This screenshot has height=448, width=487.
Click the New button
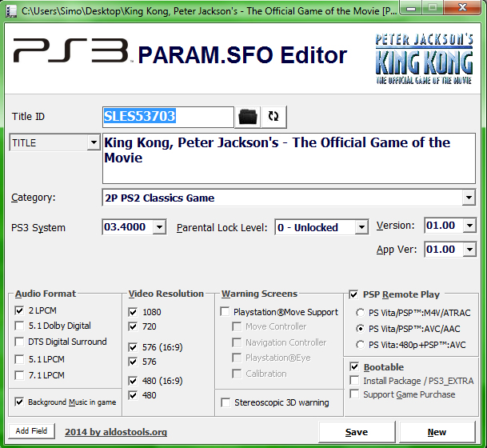pos(437,432)
